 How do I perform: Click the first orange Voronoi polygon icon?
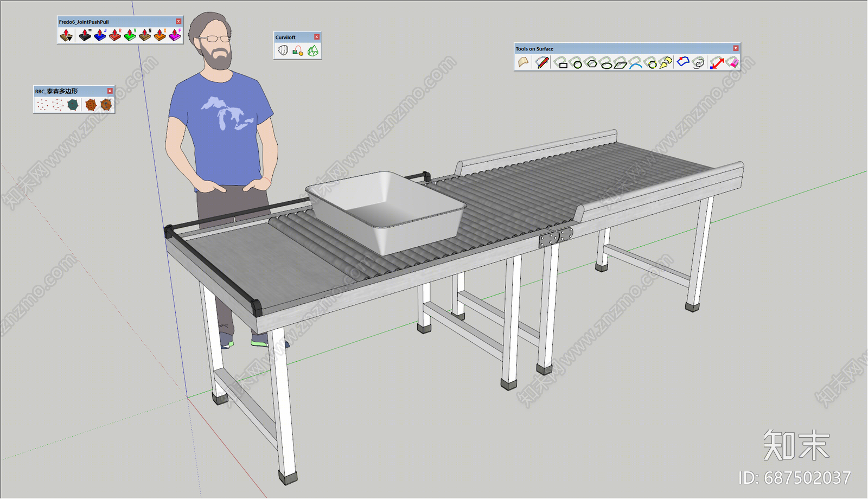point(91,105)
